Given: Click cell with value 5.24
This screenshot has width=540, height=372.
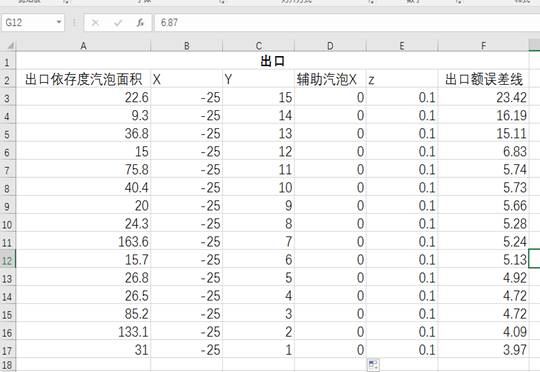Looking at the screenshot, I should tap(484, 241).
